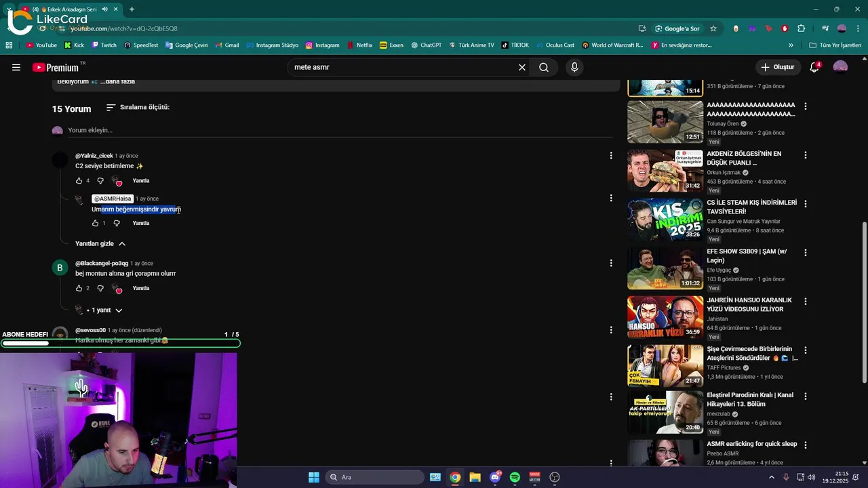Reply to the 'bej montun altına' comment
The width and height of the screenshot is (868, 488).
(x=140, y=288)
